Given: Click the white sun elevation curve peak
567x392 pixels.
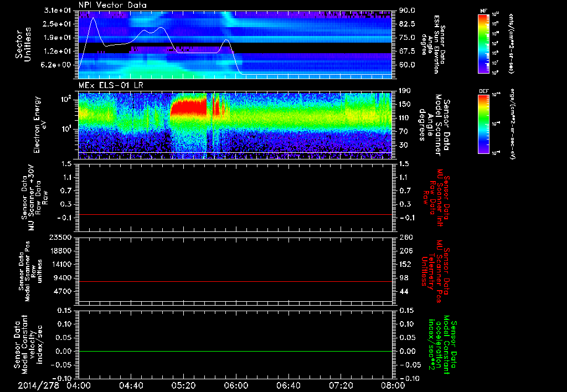Looking at the screenshot, I should 93,18.
